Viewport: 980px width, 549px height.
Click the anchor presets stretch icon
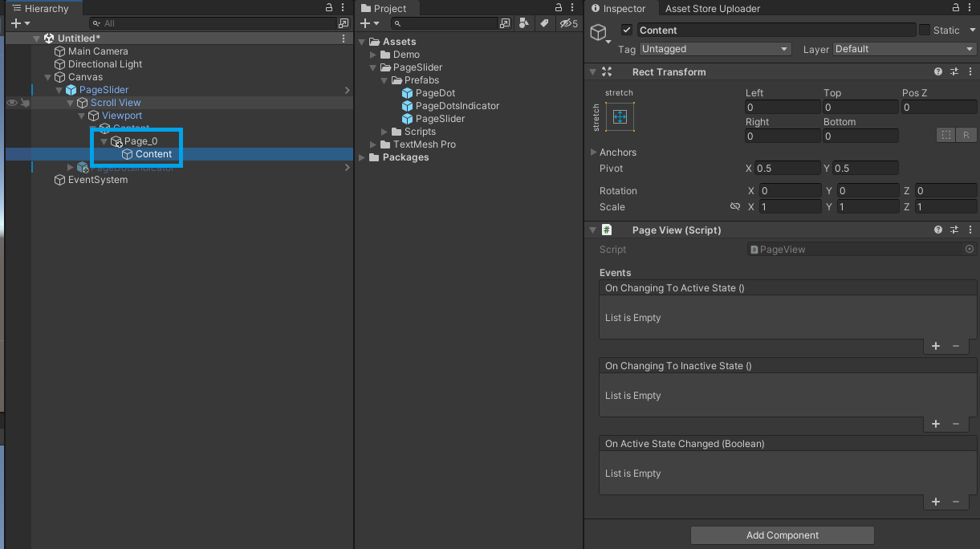click(619, 117)
